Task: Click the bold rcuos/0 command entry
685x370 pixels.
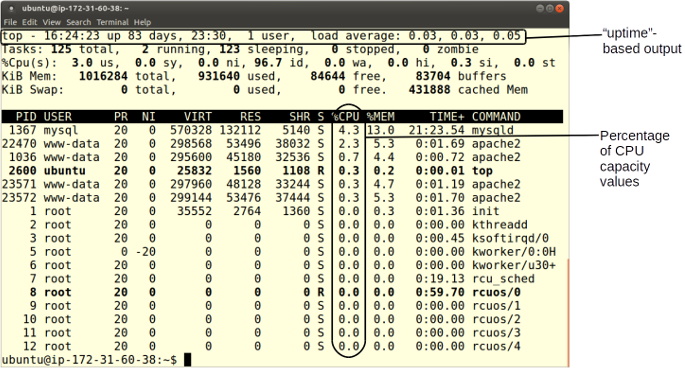Action: click(x=496, y=293)
